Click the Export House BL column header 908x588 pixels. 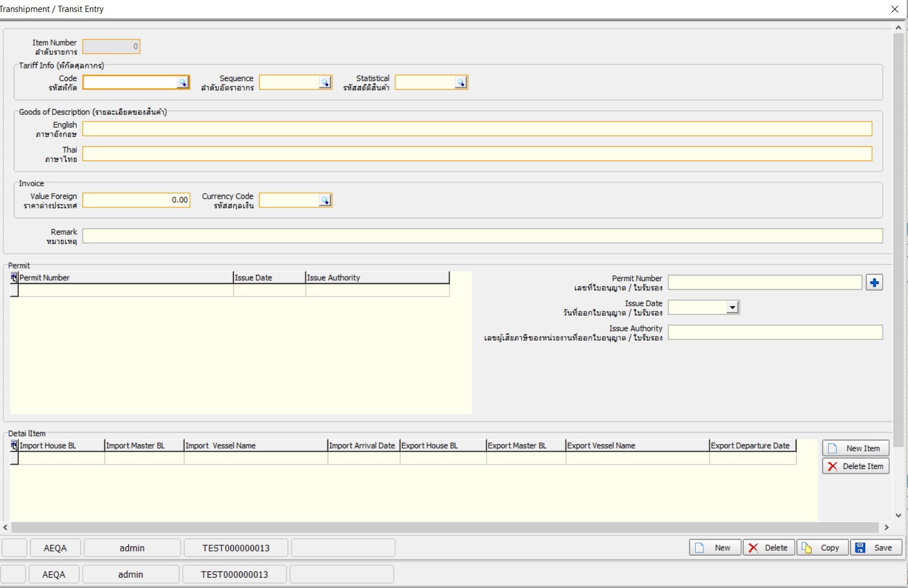443,446
